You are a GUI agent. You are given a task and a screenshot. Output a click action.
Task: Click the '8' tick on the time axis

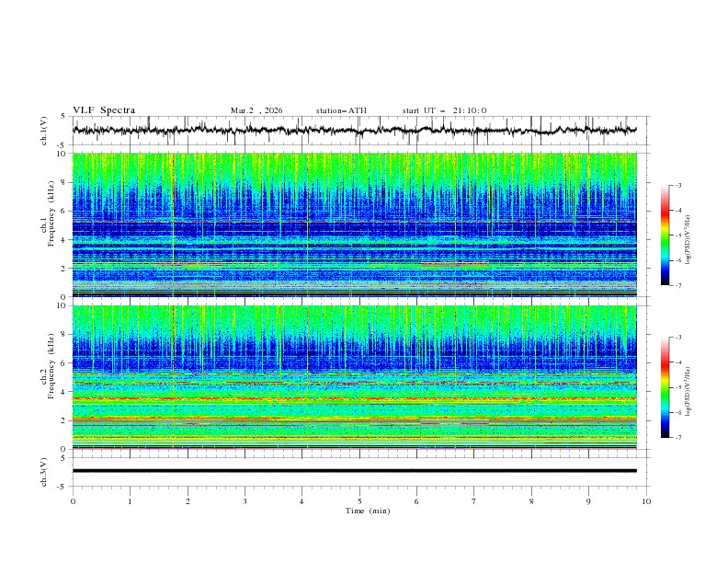point(531,501)
